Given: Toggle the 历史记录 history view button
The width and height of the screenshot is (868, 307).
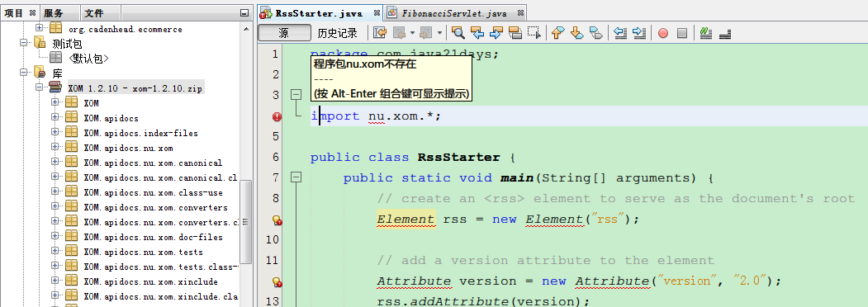Looking at the screenshot, I should pos(337,33).
